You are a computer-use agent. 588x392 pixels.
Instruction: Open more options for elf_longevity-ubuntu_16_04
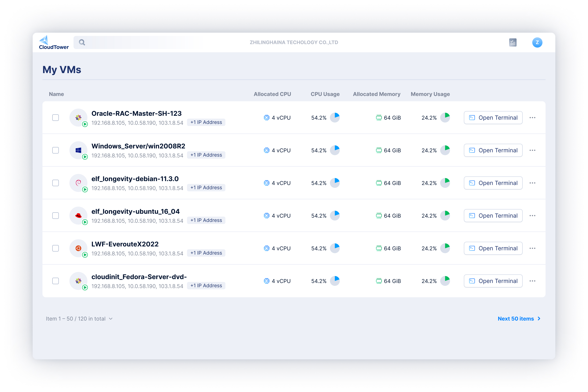click(532, 216)
